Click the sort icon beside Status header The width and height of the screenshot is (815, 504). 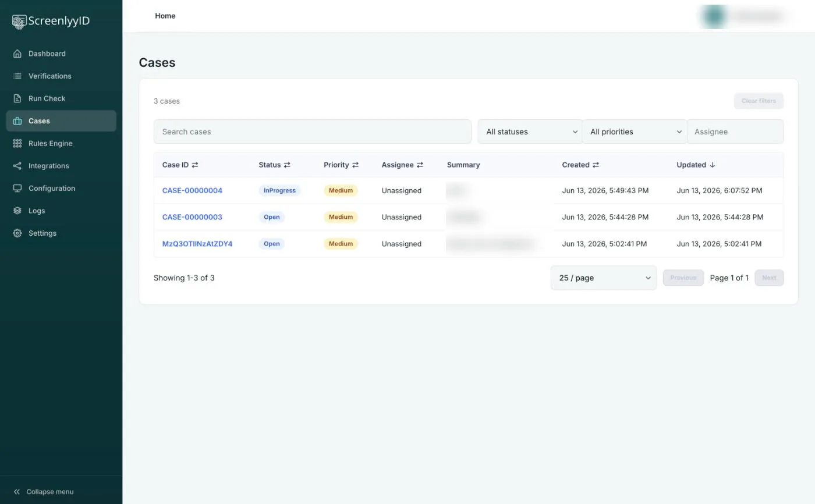[x=287, y=165]
